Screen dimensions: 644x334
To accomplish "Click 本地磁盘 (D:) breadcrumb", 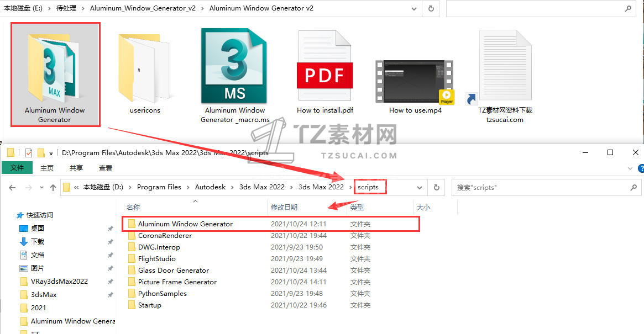I will point(103,187).
